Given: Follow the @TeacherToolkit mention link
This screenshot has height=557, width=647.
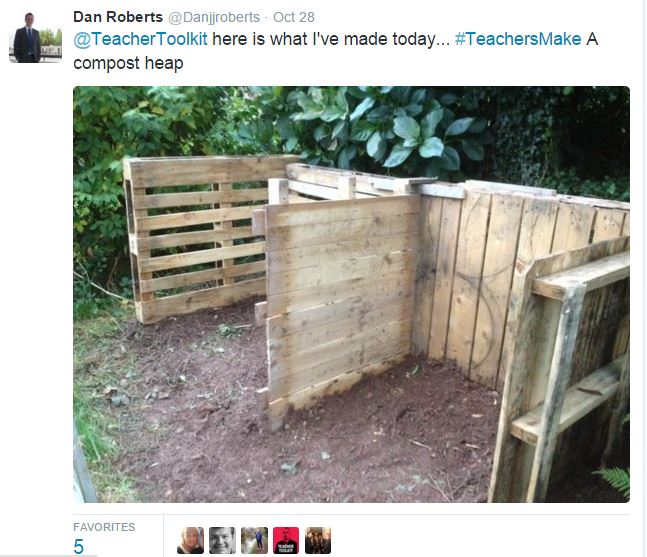Looking at the screenshot, I should 140,39.
